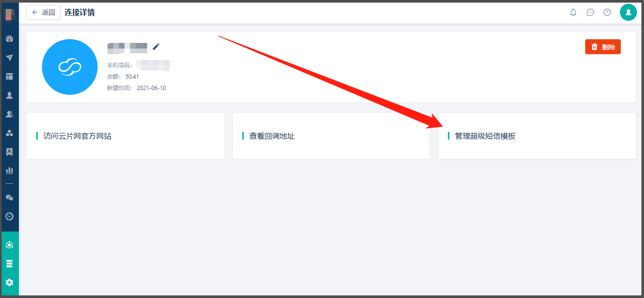
Task: Open the help question mark icon
Action: [607, 12]
